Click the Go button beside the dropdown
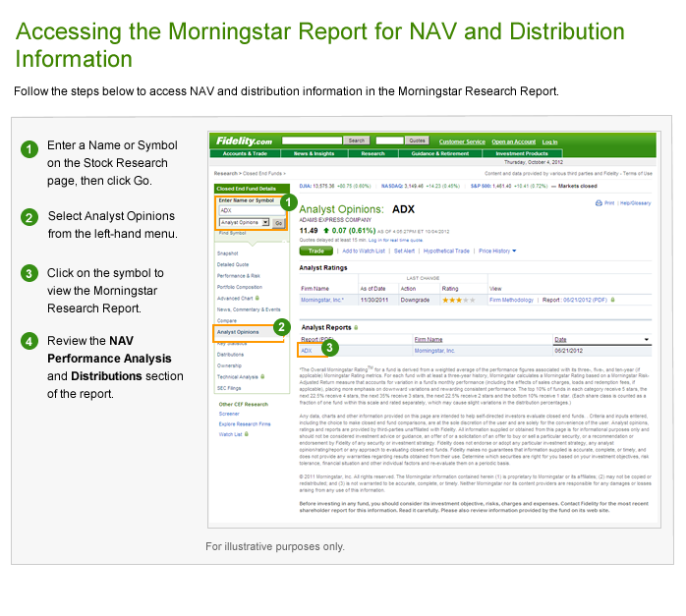The image size is (686, 616). [x=278, y=223]
